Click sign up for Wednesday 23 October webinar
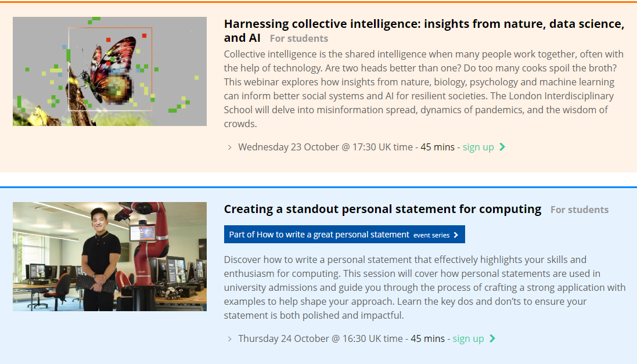637x364 pixels. coord(478,147)
